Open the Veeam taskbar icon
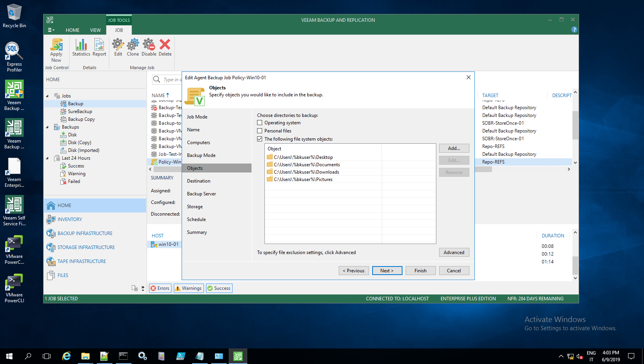This screenshot has height=364, width=644. pyautogui.click(x=238, y=356)
